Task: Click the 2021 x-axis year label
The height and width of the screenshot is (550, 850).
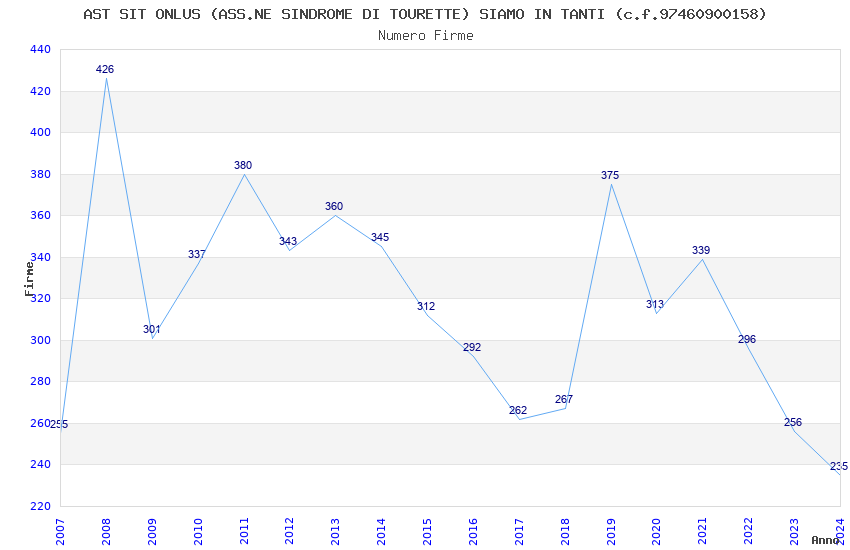Action: pyautogui.click(x=703, y=531)
